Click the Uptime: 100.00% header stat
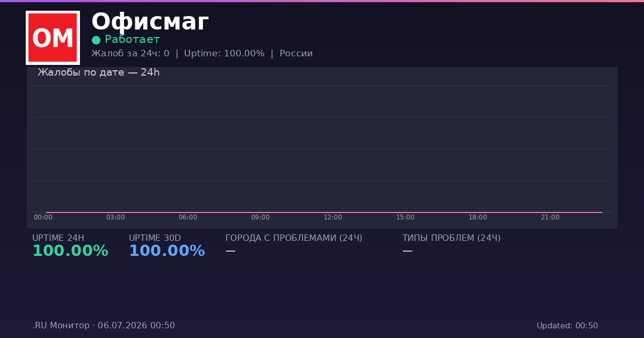 (x=224, y=54)
